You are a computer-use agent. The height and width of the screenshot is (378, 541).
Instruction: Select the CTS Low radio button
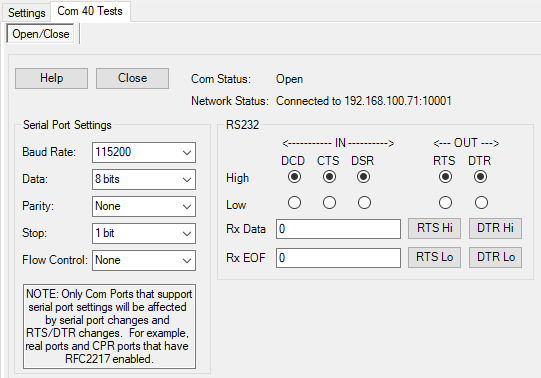329,202
